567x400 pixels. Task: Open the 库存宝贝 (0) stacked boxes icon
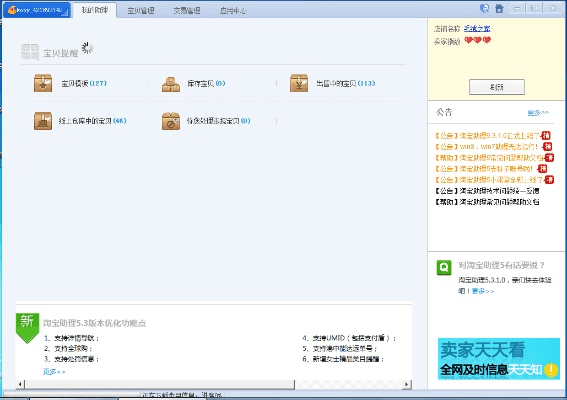click(x=171, y=84)
